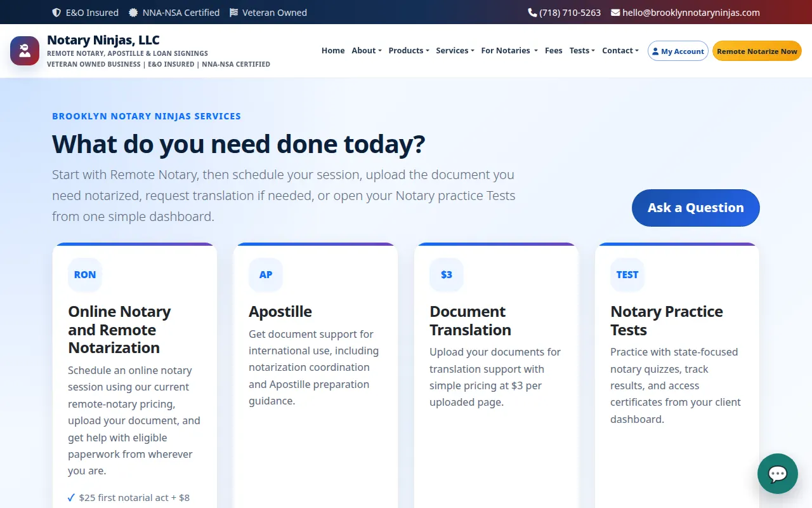Viewport: 812px width, 508px height.
Task: Select the Apostille card heading
Action: click(280, 312)
